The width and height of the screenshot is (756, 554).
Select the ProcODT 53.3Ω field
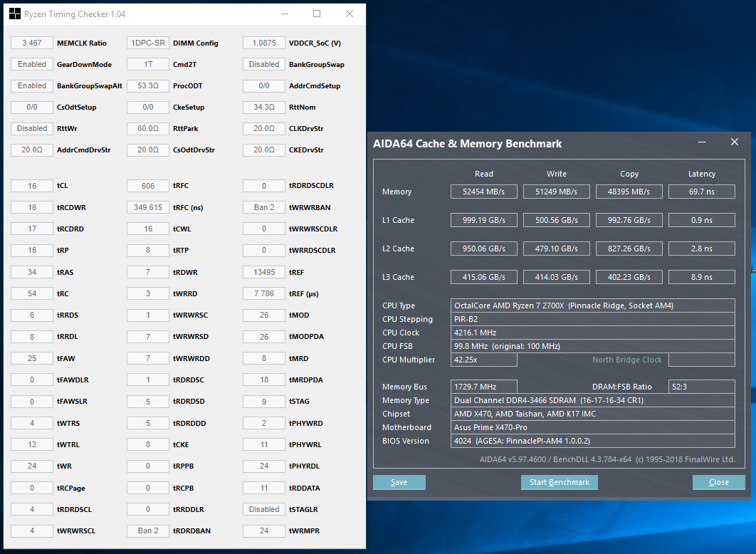(x=148, y=85)
